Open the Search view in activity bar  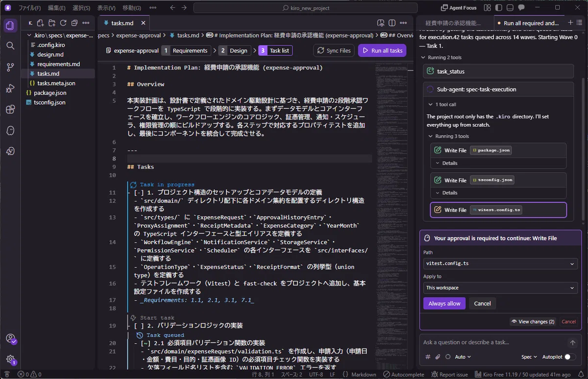pos(10,46)
